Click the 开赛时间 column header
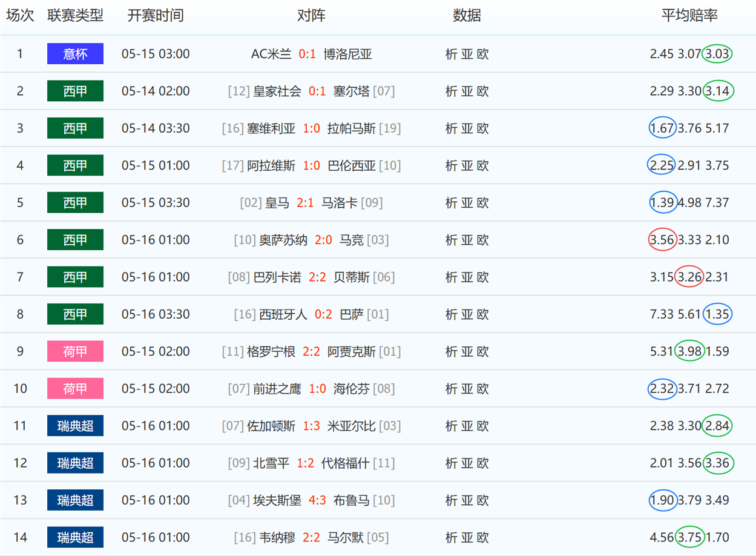The height and width of the screenshot is (556, 756). [156, 16]
